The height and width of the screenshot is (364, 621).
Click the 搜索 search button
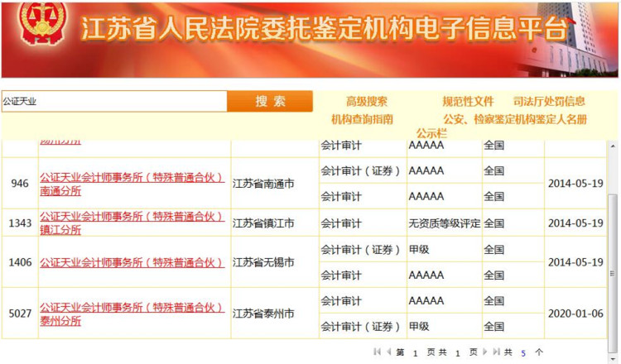[270, 101]
